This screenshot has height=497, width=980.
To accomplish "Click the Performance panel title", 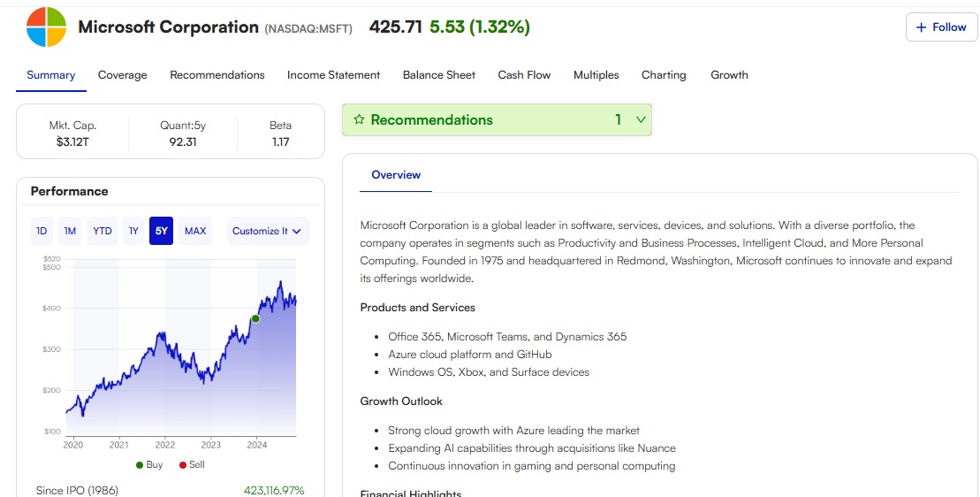I will pos(70,191).
